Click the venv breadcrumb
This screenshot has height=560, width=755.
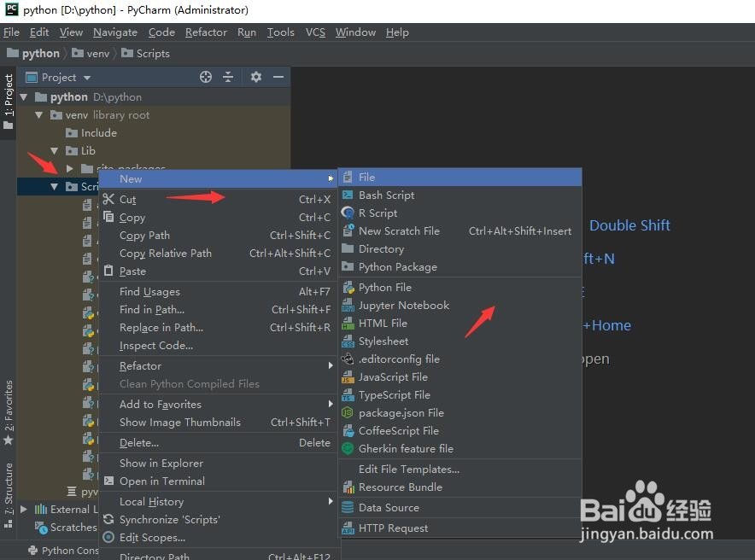coord(92,54)
